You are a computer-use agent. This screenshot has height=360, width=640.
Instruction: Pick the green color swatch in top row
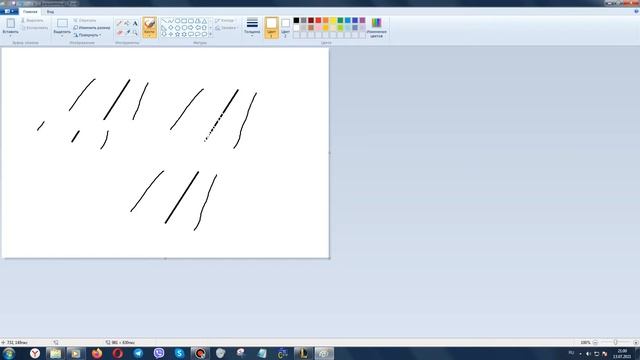(x=340, y=20)
